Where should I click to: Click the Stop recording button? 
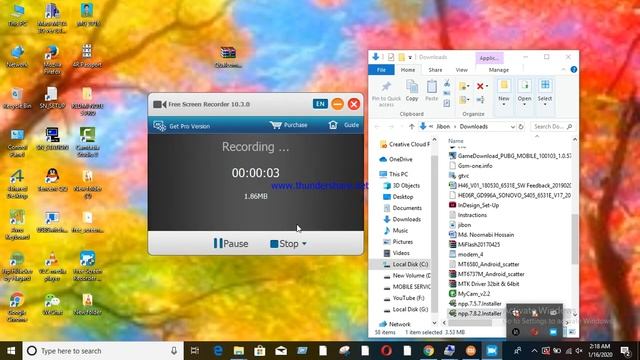click(284, 244)
